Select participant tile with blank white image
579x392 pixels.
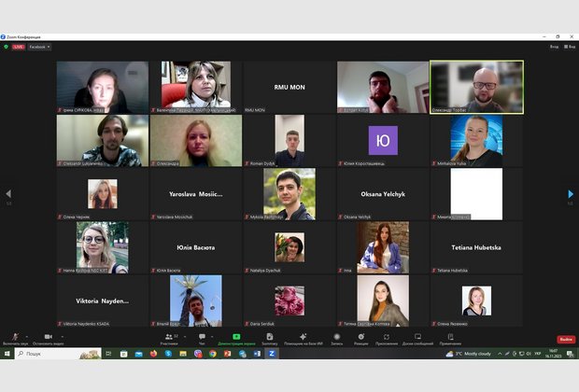[476, 194]
